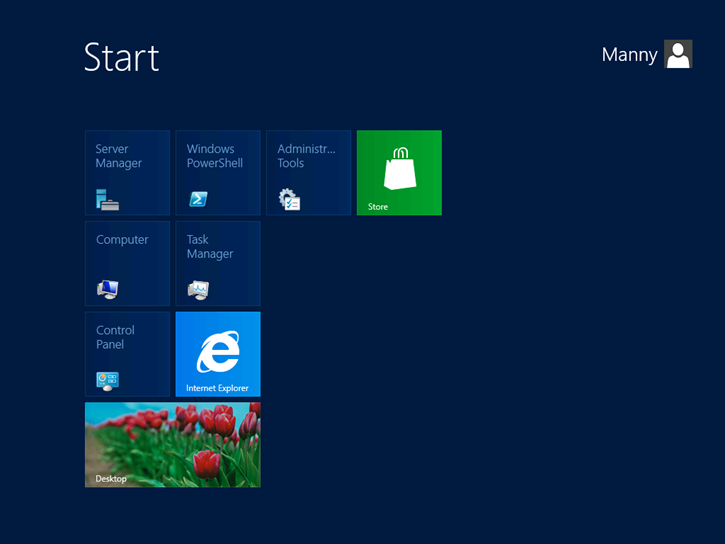Open the Server Manager tile
725x544 pixels.
pyautogui.click(x=127, y=172)
